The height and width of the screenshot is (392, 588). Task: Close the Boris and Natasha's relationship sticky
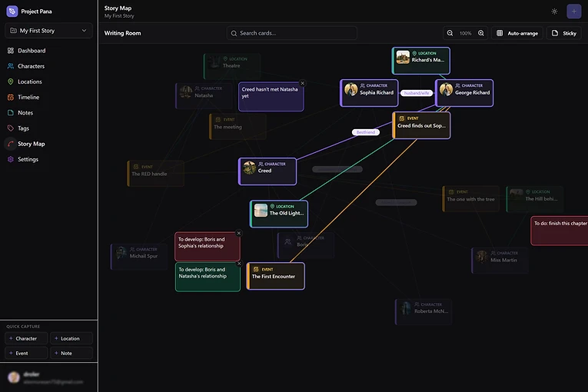pyautogui.click(x=239, y=264)
